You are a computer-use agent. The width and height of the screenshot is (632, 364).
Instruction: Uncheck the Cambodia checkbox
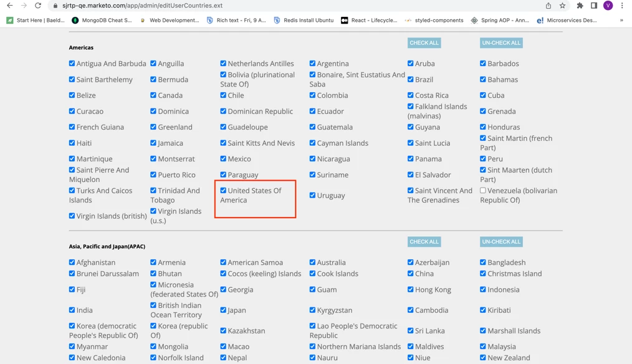[410, 310]
